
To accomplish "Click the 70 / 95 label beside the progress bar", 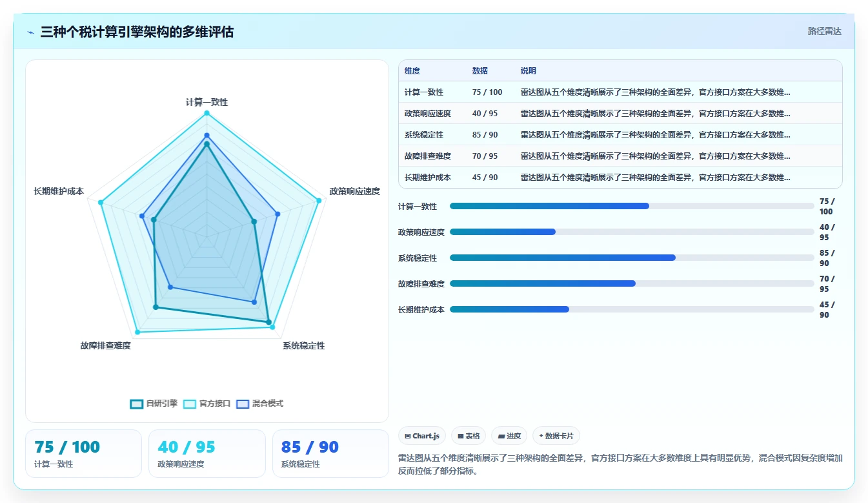I will click(x=827, y=284).
